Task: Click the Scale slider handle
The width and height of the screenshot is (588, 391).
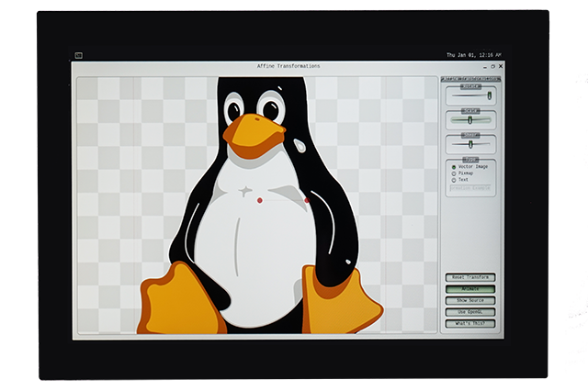Action: 469,120
